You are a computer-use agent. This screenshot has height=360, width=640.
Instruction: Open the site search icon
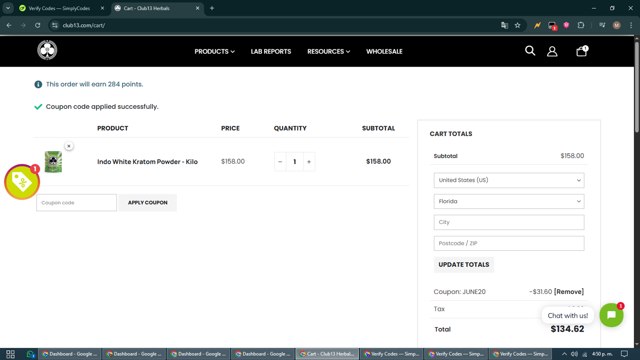click(x=530, y=51)
